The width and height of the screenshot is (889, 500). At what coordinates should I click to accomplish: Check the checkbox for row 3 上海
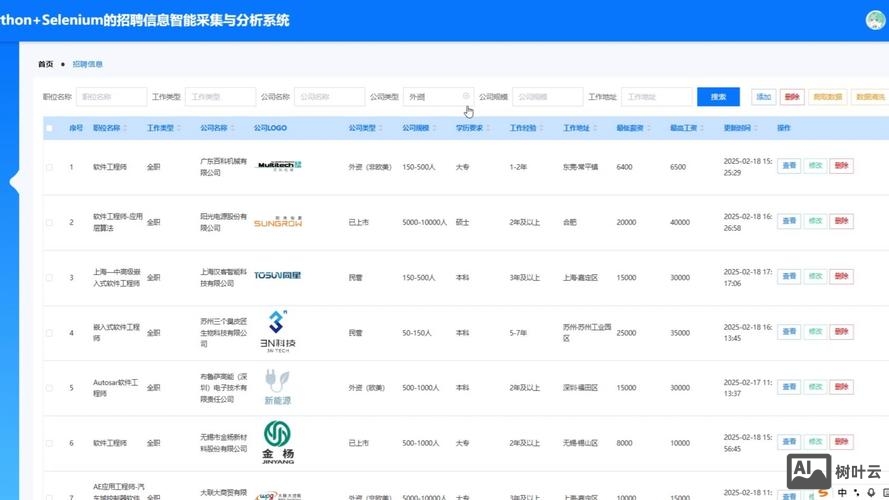[x=49, y=278]
